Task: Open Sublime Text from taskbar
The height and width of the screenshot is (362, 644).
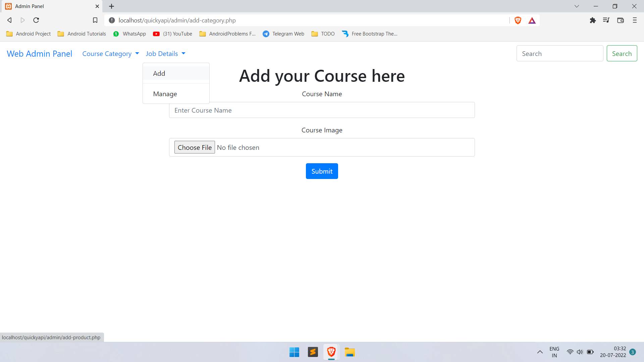Action: [313, 352]
